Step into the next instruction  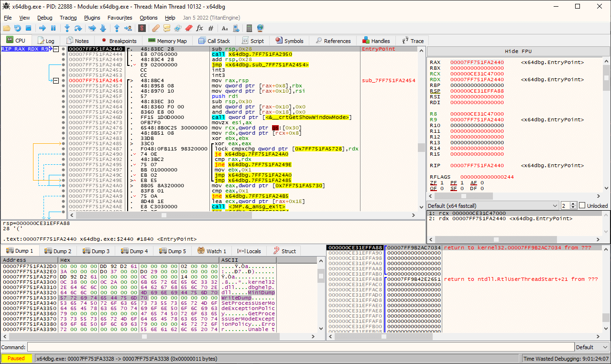click(x=67, y=28)
